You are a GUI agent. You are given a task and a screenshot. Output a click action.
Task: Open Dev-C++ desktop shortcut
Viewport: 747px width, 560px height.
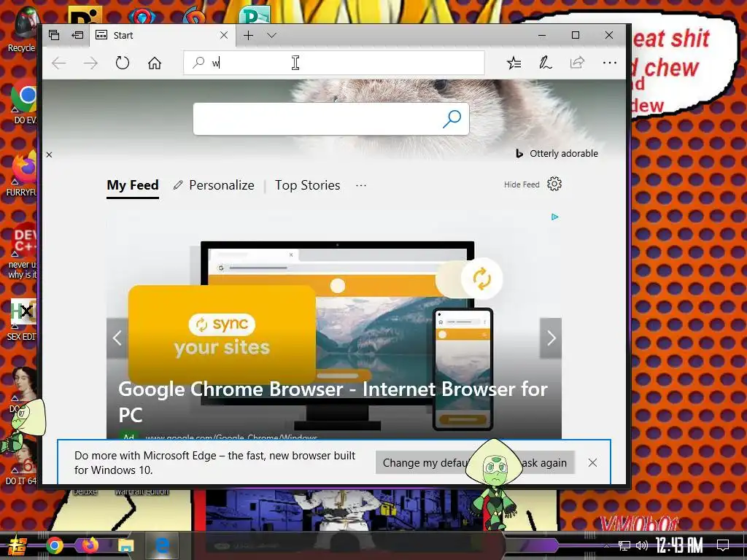point(23,251)
